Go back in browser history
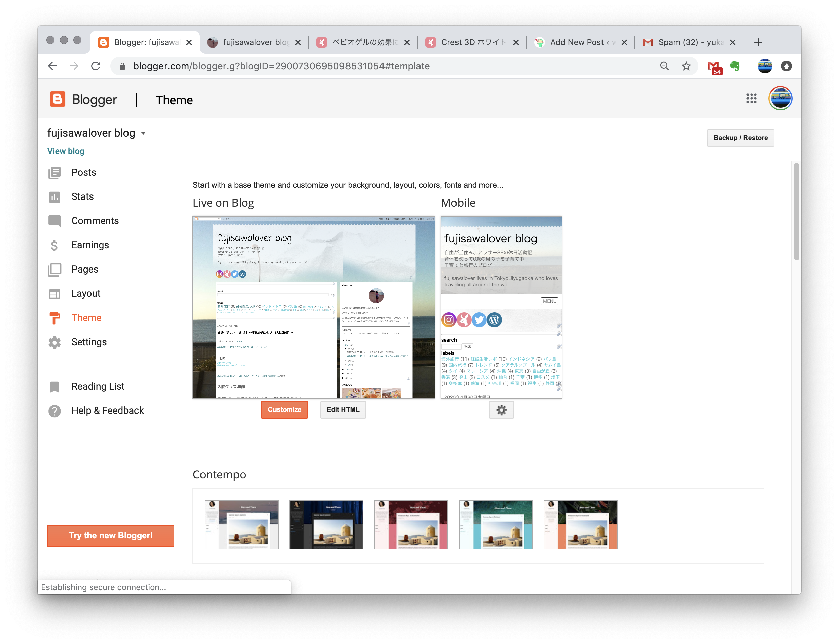Image resolution: width=839 pixels, height=644 pixels. coord(52,66)
